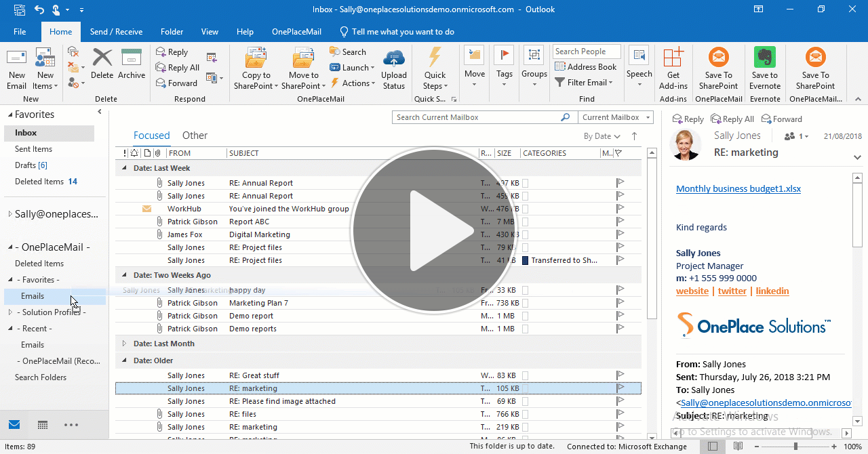
Task: Click the linkedin link in signature
Action: [x=772, y=291]
